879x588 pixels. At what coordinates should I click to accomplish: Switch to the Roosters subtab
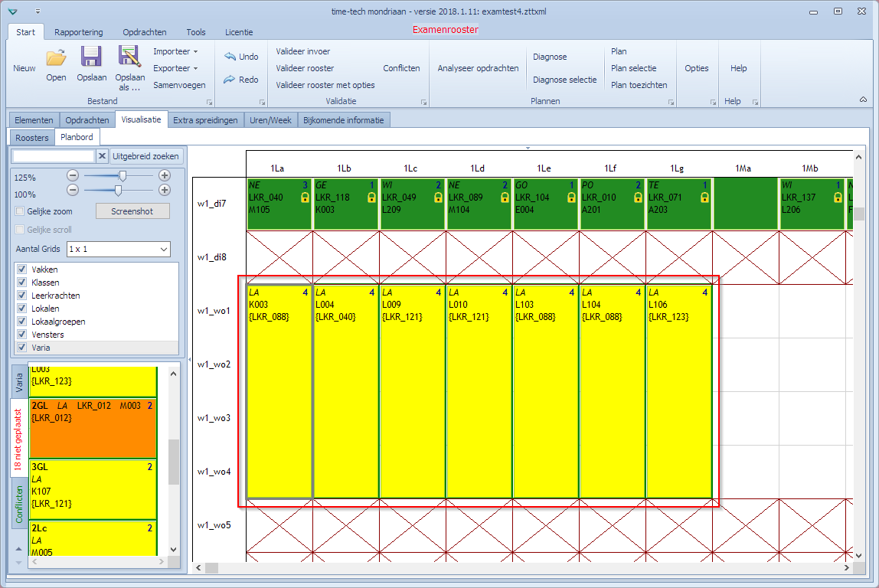click(x=32, y=137)
